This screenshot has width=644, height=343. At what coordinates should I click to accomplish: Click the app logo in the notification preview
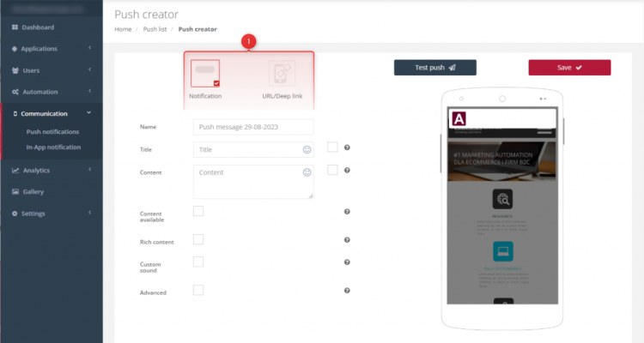(459, 119)
